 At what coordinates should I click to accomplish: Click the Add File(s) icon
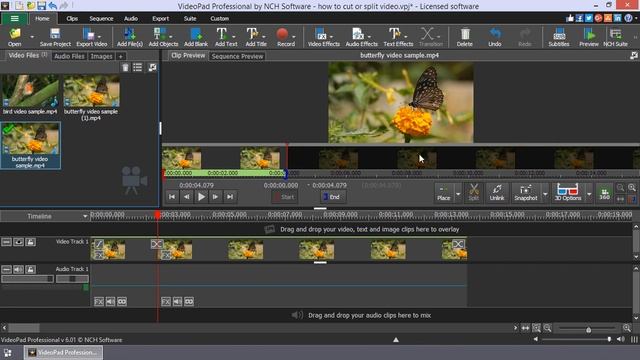coord(130,36)
